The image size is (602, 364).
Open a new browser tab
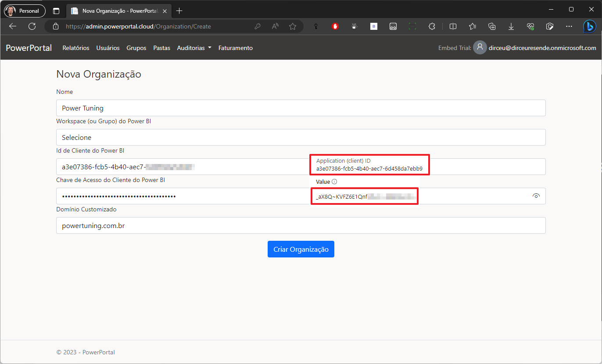pos(179,11)
